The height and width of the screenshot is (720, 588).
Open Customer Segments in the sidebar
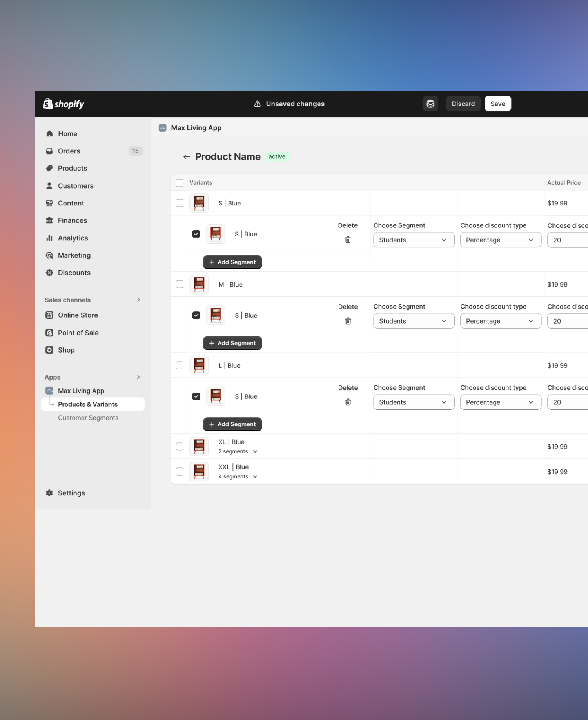tap(88, 418)
